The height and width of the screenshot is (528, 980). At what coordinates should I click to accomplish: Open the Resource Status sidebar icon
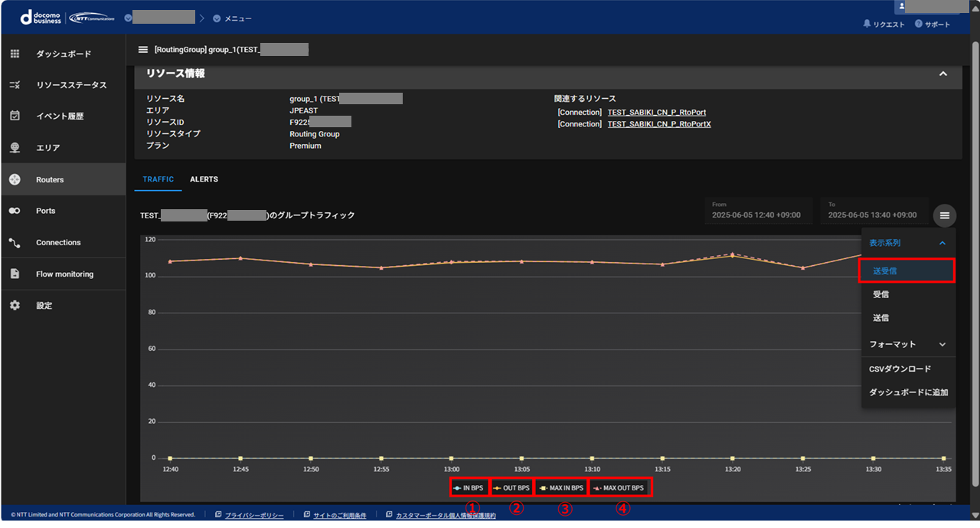pyautogui.click(x=15, y=85)
